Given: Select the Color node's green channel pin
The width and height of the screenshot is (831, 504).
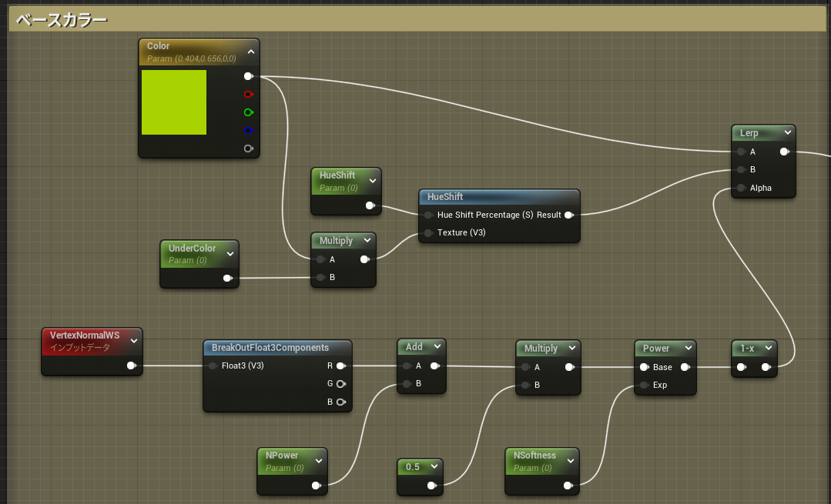Looking at the screenshot, I should pos(249,112).
